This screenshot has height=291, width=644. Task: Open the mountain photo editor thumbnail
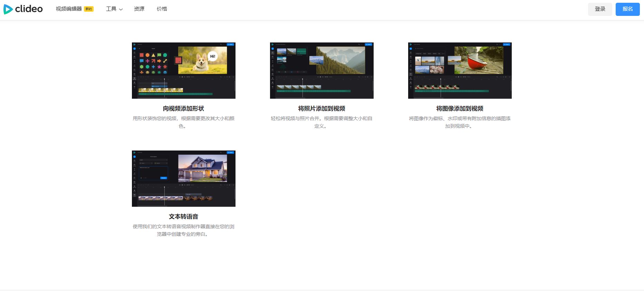pos(322,70)
